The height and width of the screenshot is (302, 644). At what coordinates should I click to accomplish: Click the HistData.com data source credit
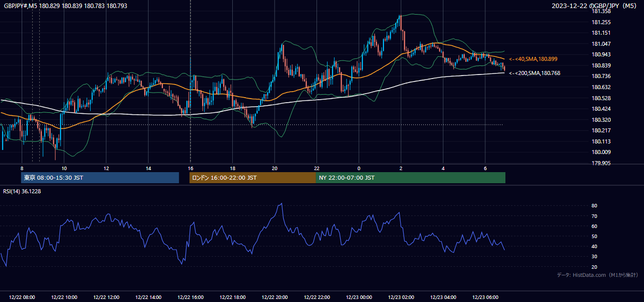click(598, 275)
